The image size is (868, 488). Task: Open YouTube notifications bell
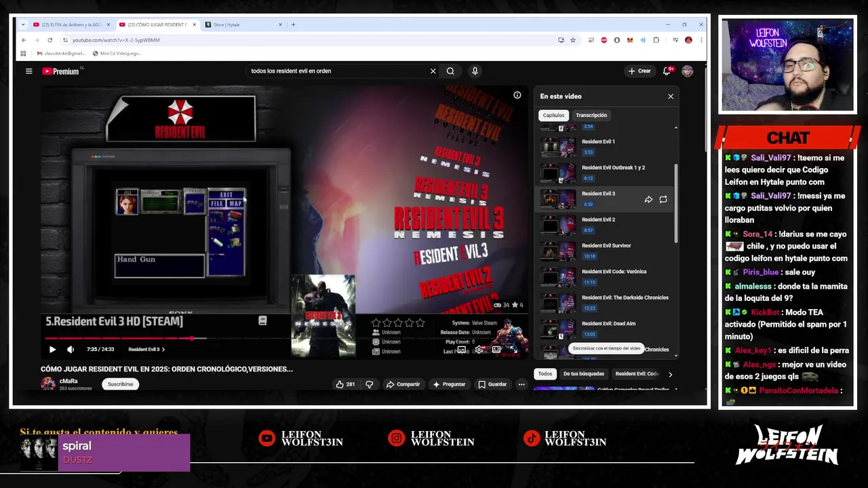click(x=667, y=71)
